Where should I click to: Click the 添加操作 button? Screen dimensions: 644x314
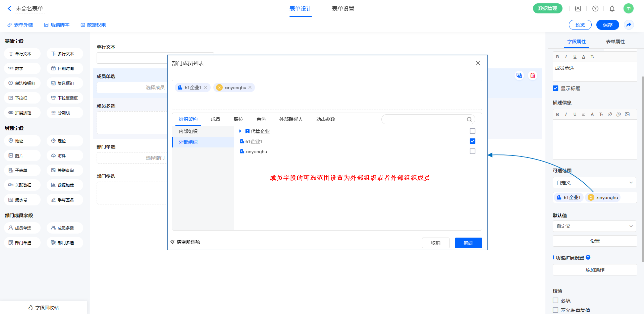[595, 270]
